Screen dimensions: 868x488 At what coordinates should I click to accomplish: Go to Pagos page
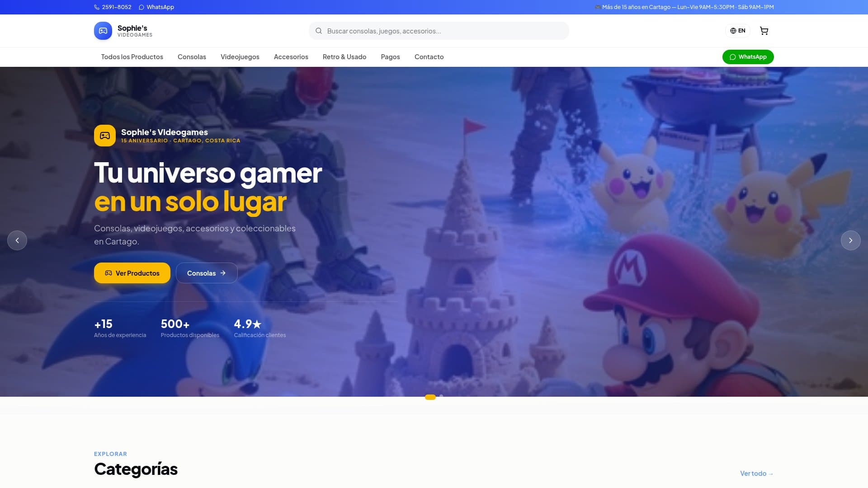pos(391,57)
